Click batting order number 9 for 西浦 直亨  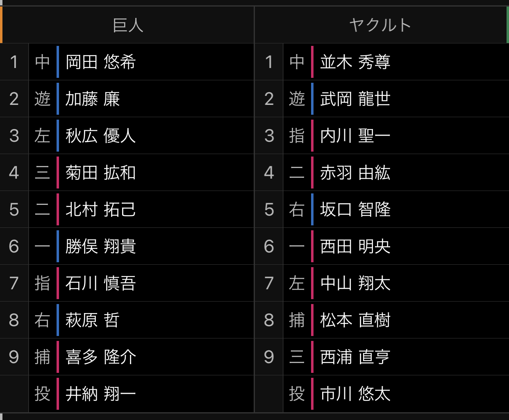(269, 357)
